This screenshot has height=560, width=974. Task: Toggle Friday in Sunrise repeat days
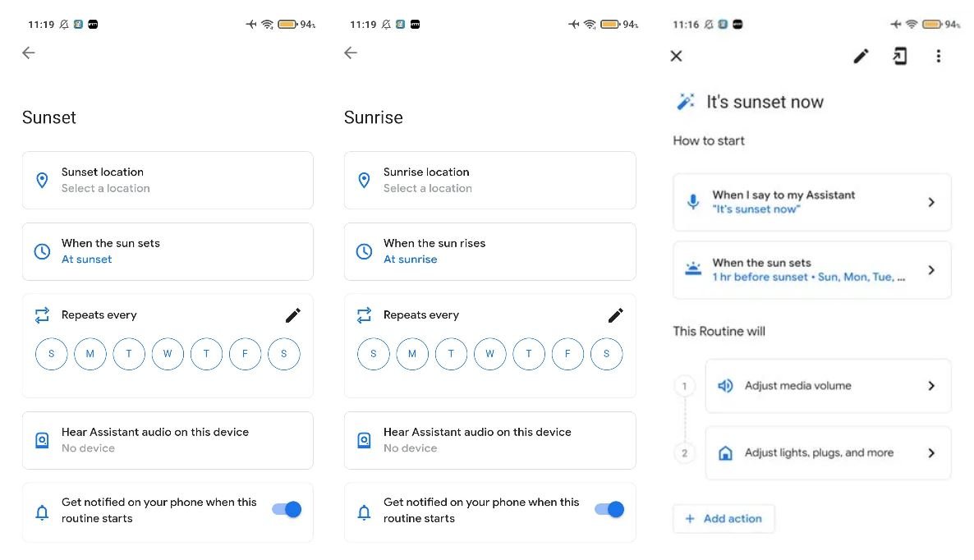click(567, 354)
